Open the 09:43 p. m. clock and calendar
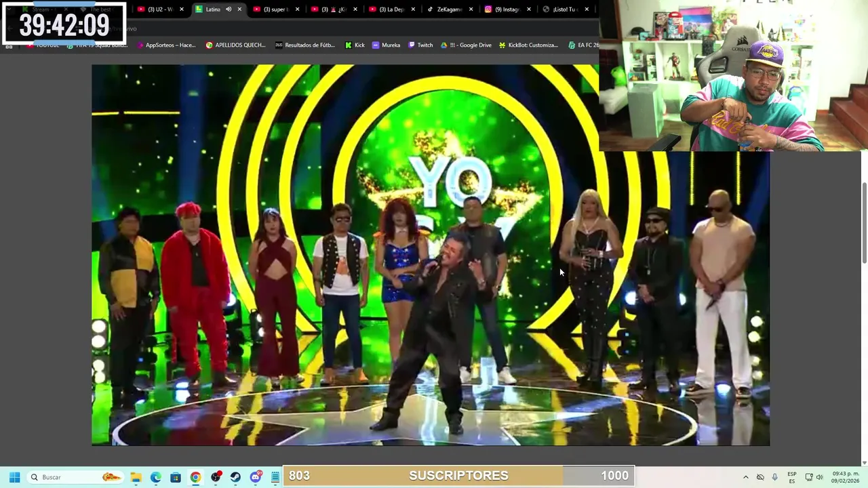 tap(845, 477)
